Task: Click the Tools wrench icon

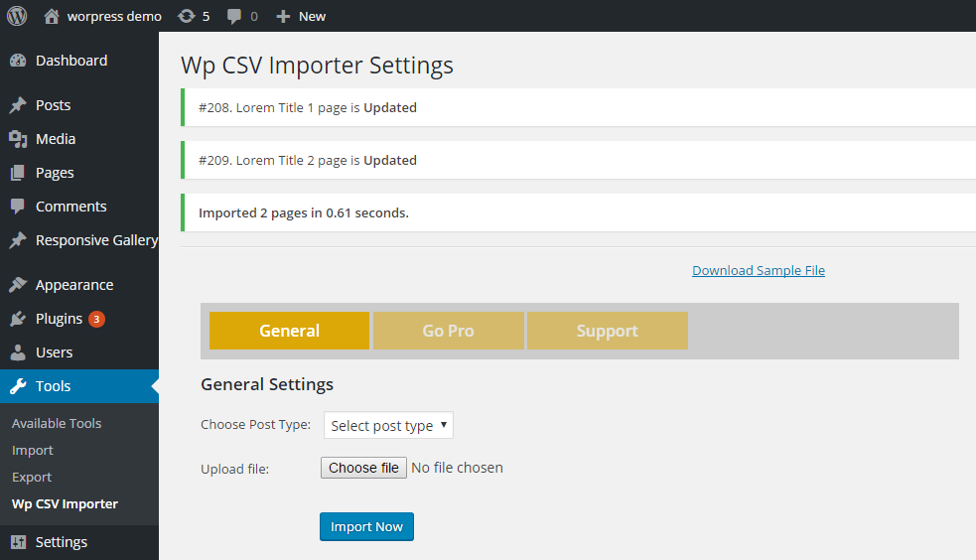Action: click(18, 386)
